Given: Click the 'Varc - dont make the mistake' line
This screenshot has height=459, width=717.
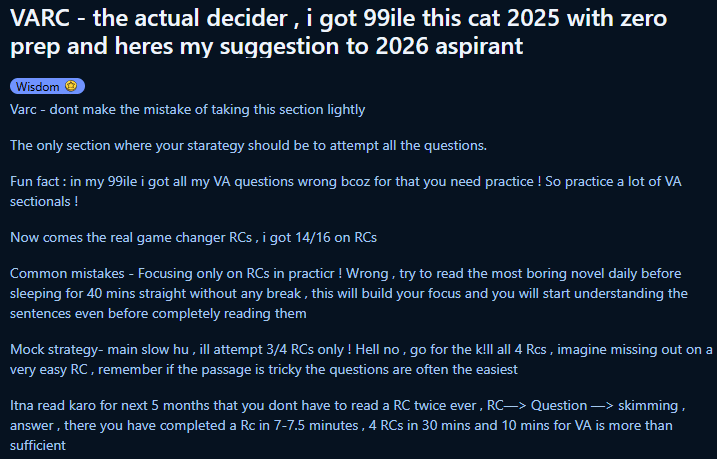Looking at the screenshot, I should coord(187,110).
